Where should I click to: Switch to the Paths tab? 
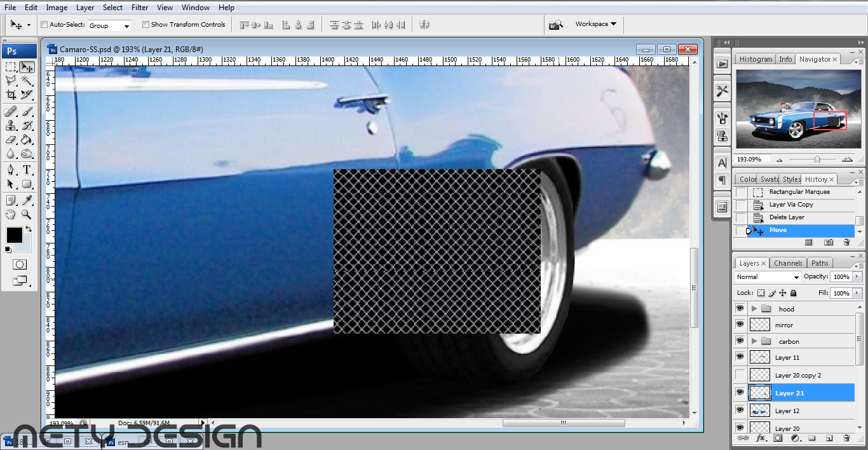click(x=820, y=263)
